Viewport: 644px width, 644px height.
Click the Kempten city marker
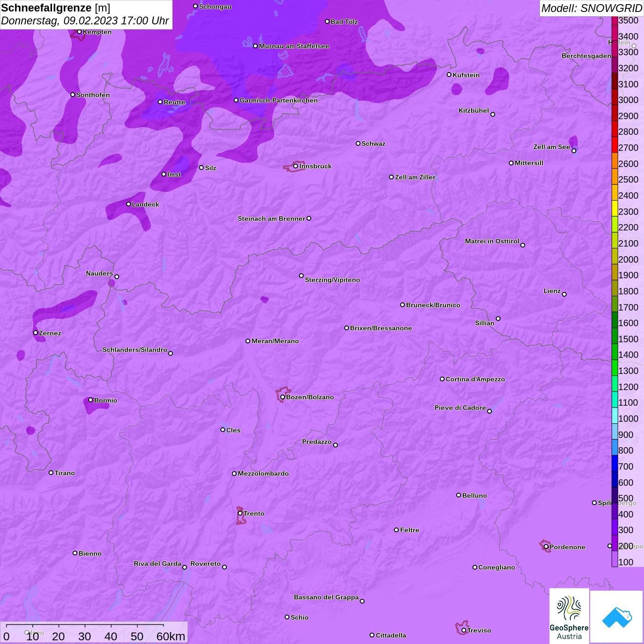(x=79, y=32)
